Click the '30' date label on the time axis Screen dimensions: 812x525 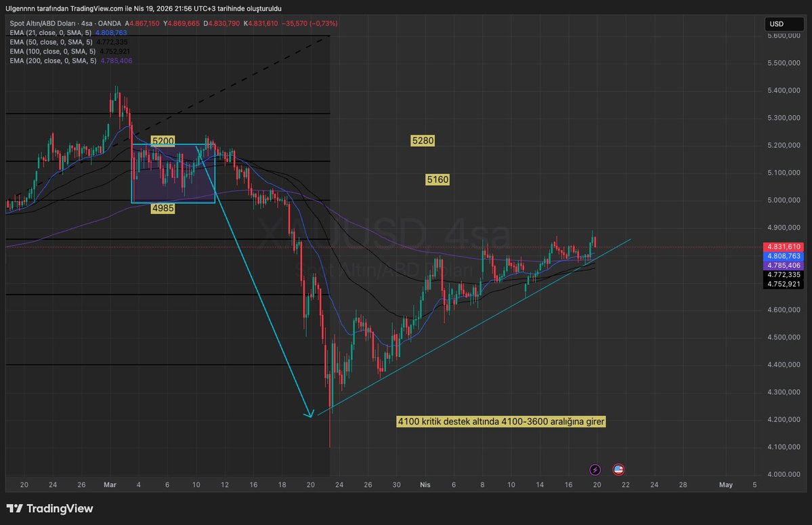397,484
